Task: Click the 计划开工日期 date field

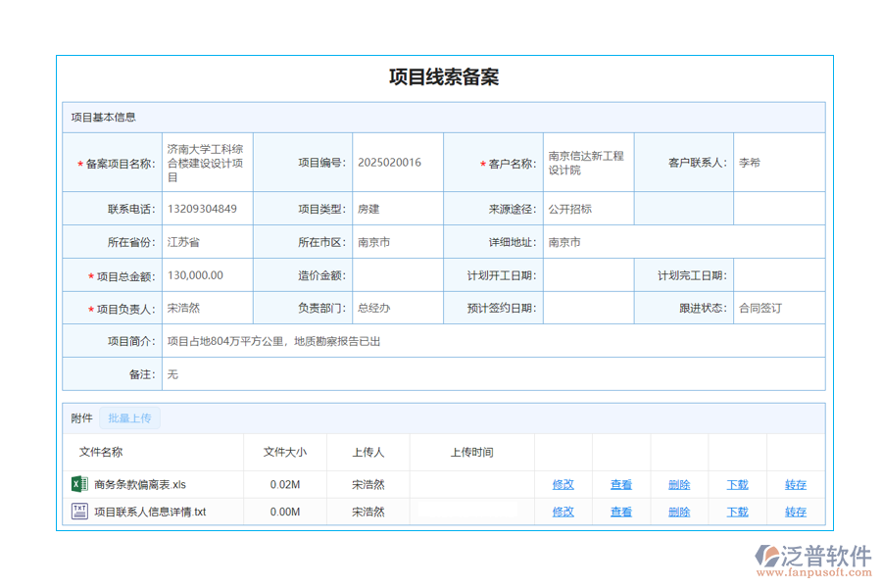Action: pyautogui.click(x=588, y=275)
